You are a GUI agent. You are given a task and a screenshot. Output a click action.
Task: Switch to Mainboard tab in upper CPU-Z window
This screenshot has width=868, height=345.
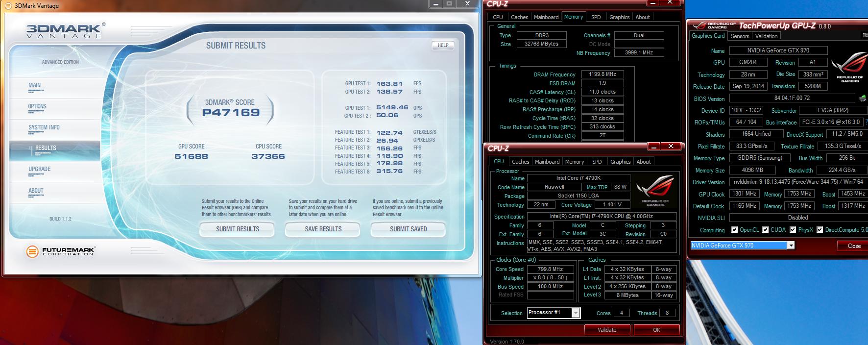pos(546,17)
